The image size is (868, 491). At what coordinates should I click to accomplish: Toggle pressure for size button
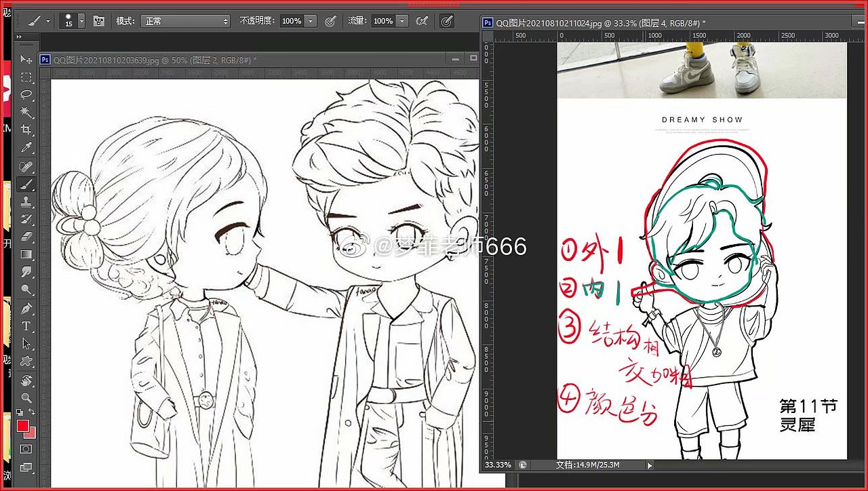pyautogui.click(x=447, y=21)
